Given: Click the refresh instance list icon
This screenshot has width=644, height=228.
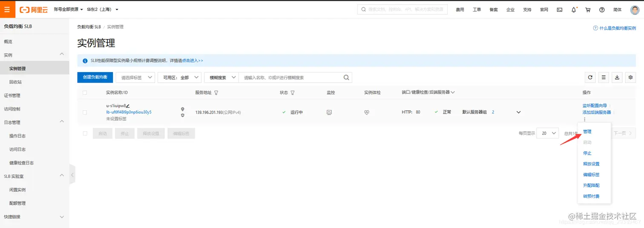Looking at the screenshot, I should 590,78.
